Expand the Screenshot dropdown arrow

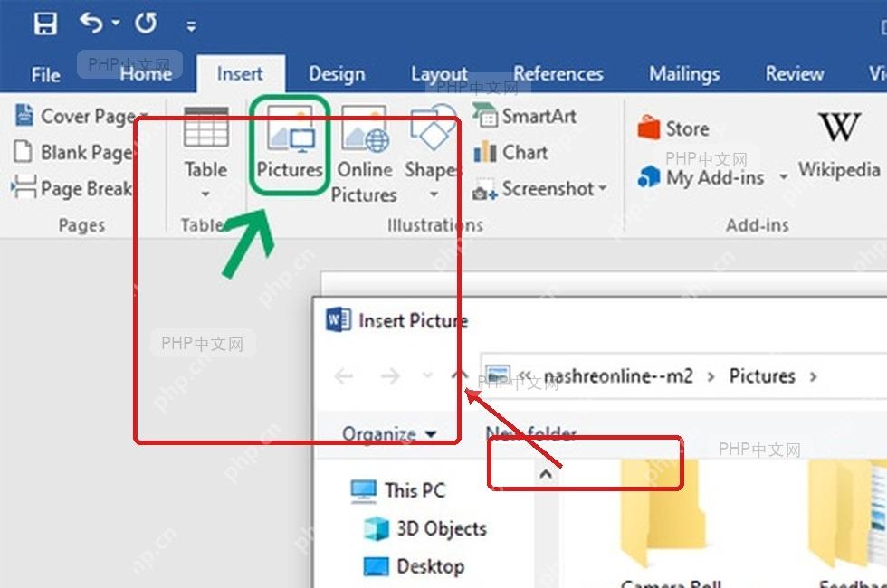click(x=603, y=188)
